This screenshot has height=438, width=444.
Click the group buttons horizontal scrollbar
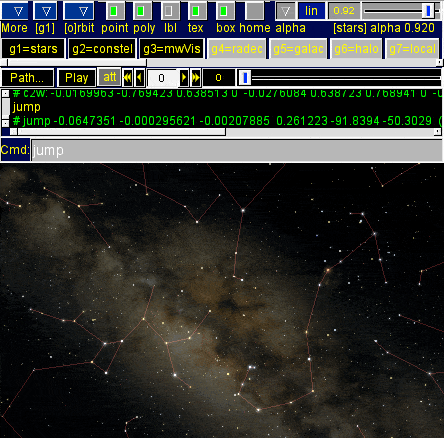[77, 63]
